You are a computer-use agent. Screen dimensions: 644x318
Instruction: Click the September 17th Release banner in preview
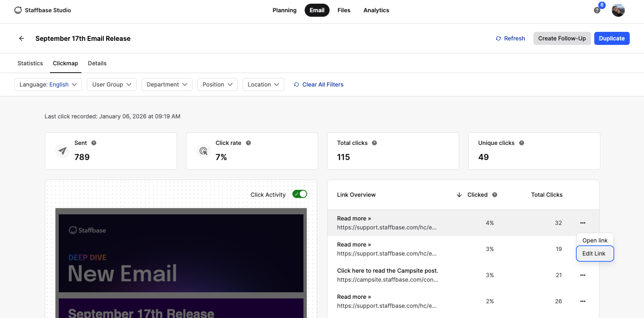[x=181, y=308]
